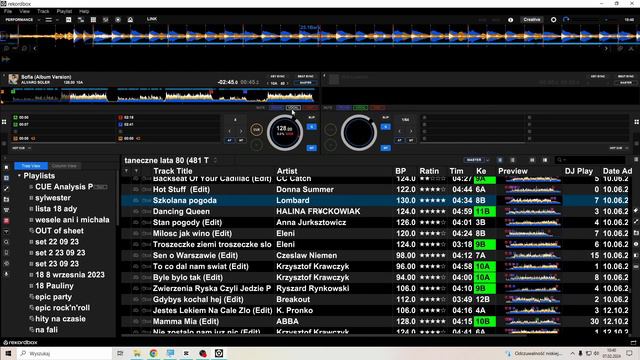Toggle deck 1 MASTER button
The image size is (640, 360).
(x=305, y=83)
